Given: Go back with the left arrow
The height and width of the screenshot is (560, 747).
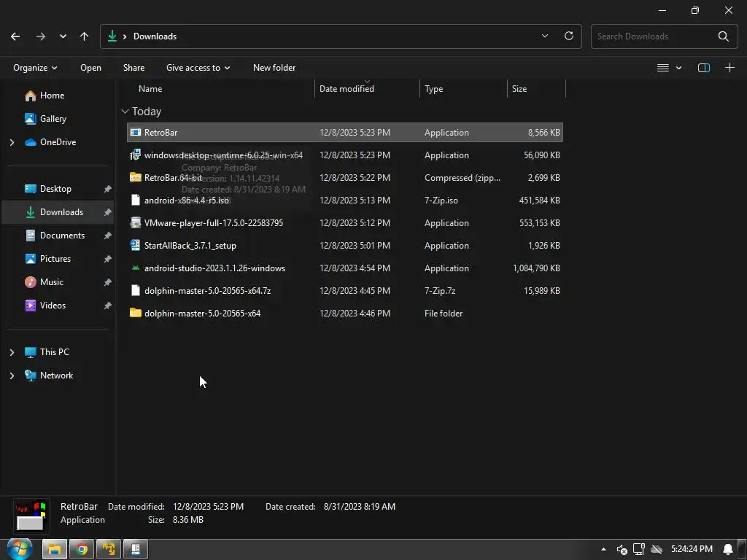Looking at the screenshot, I should pyautogui.click(x=15, y=36).
